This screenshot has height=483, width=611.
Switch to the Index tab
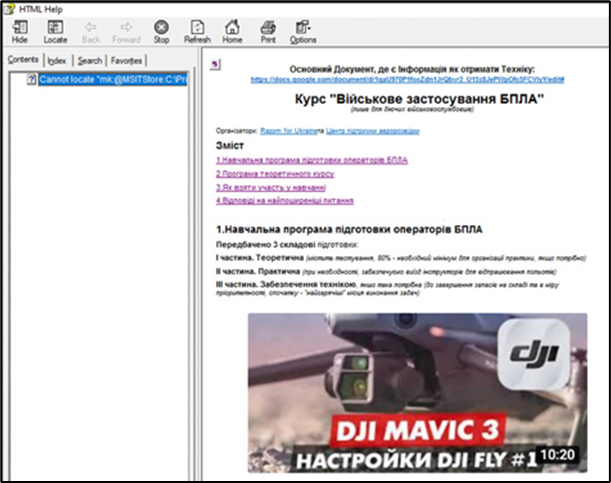point(57,61)
